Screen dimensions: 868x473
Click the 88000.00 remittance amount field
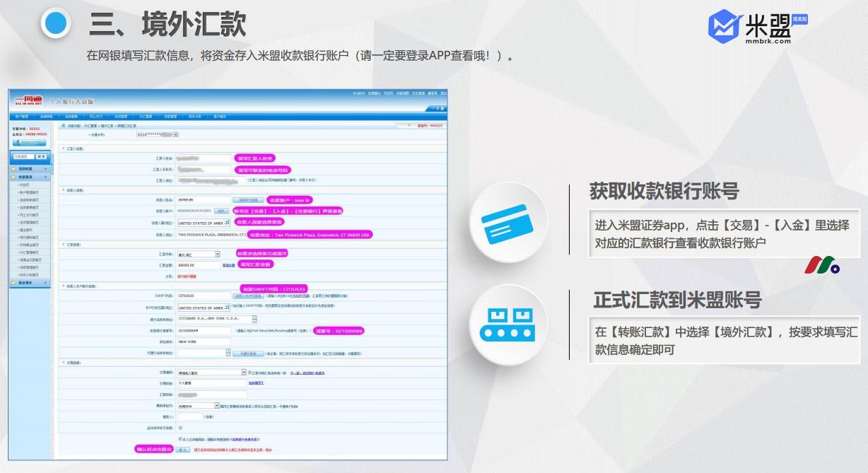tap(199, 265)
